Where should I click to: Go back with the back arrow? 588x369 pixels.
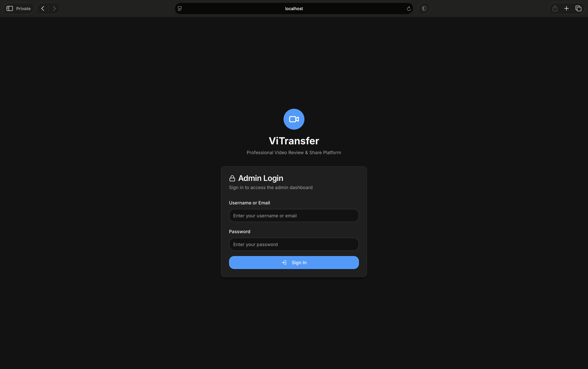(43, 8)
